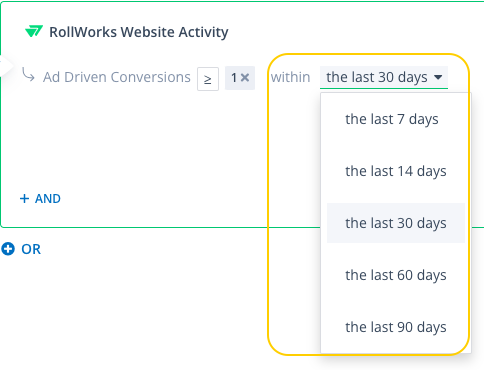Click the AND link text
This screenshot has height=370, width=484.
48,199
